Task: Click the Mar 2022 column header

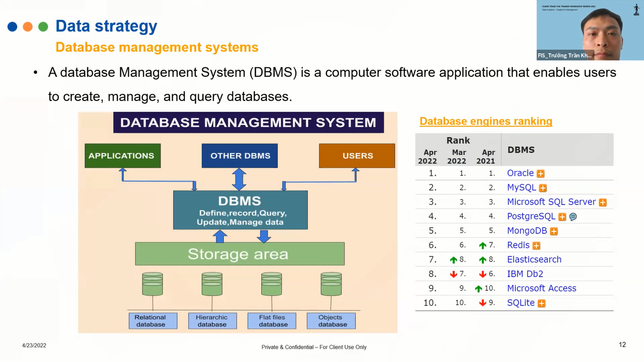Action: pyautogui.click(x=456, y=156)
